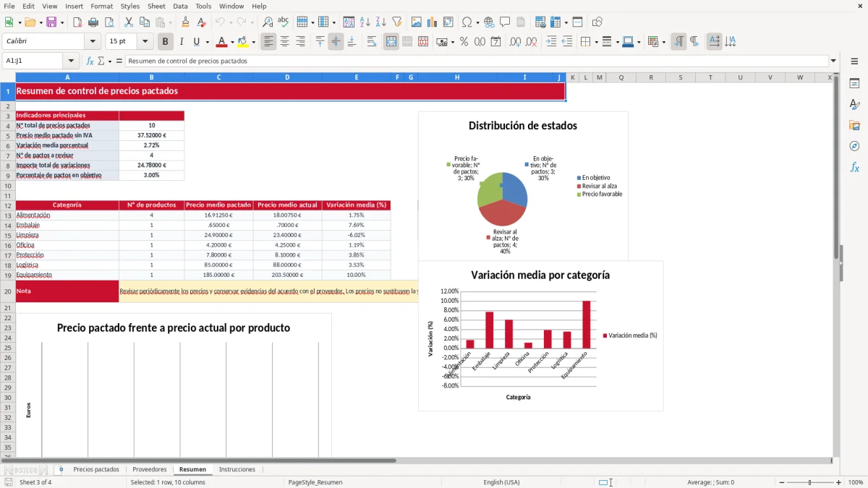Insert an image
Screen dimensions: 868x488
coord(417,22)
